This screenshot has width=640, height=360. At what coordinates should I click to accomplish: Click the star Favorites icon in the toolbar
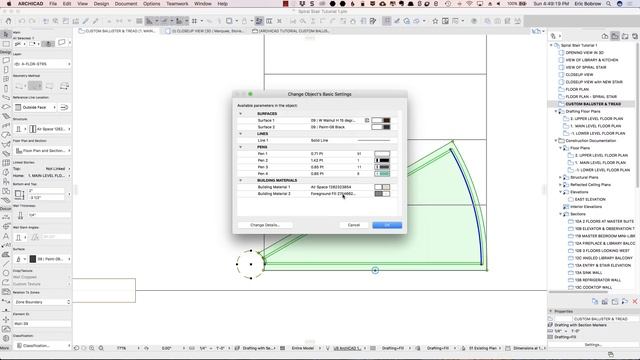point(435,21)
